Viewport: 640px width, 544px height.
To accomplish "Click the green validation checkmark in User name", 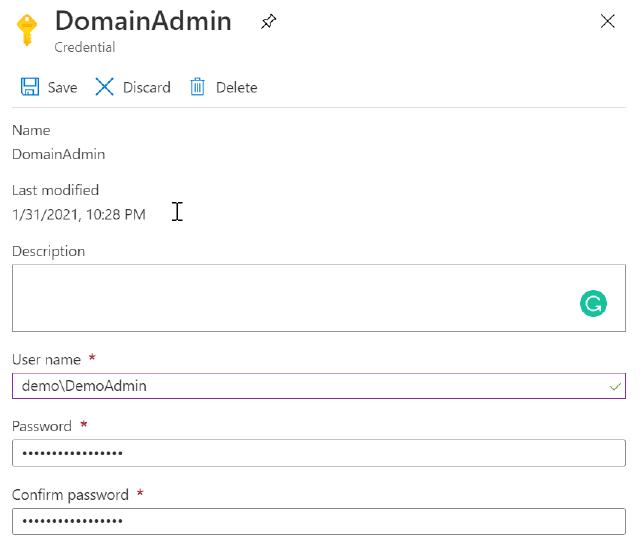I will pos(614,386).
